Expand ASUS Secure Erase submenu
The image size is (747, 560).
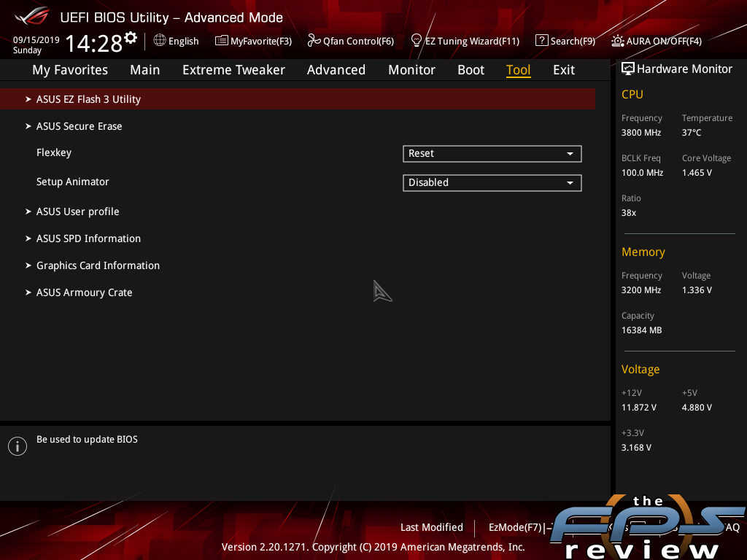tap(79, 126)
